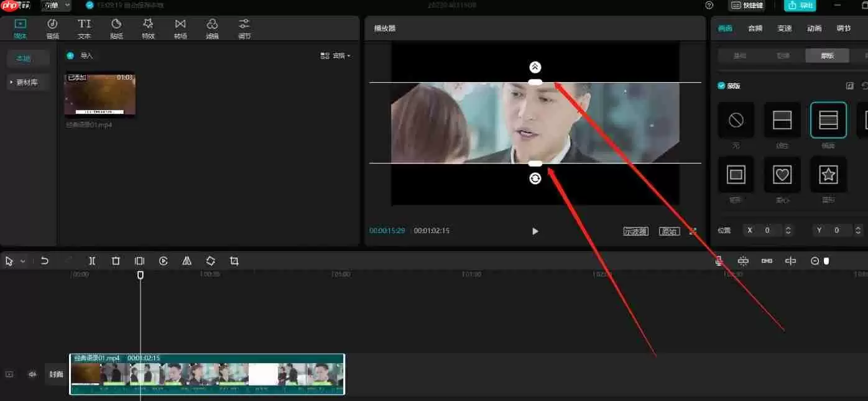The height and width of the screenshot is (401, 868).
Task: Click the undo arrow above the timeline
Action: [x=44, y=260]
